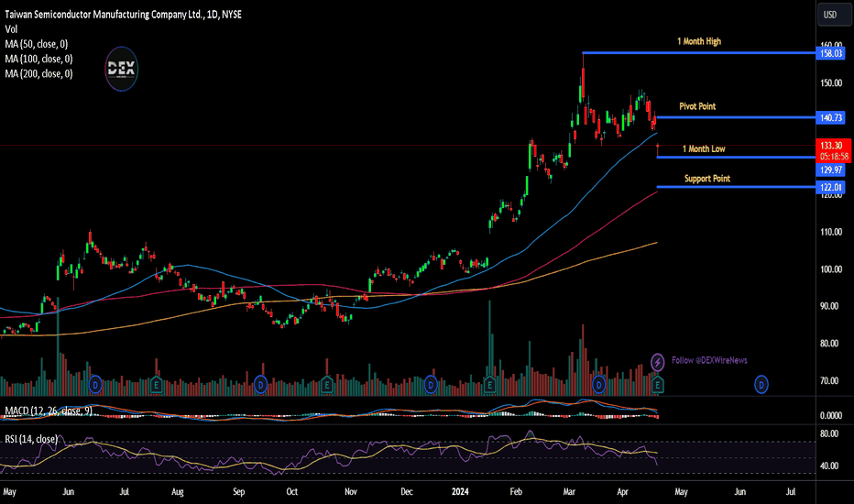Click the 100.00 price scale value
854x504 pixels.
[x=831, y=269]
